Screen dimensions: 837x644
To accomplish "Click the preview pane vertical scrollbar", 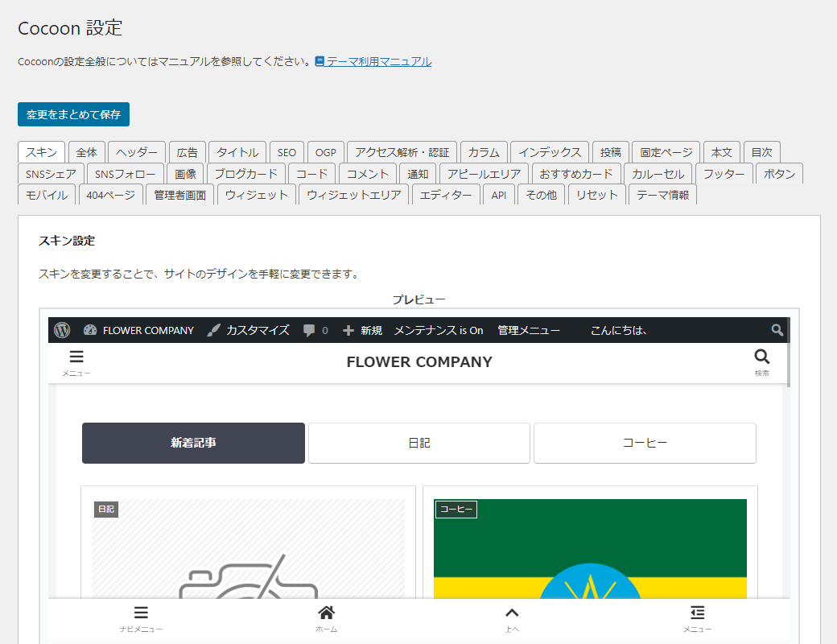I will [787, 354].
